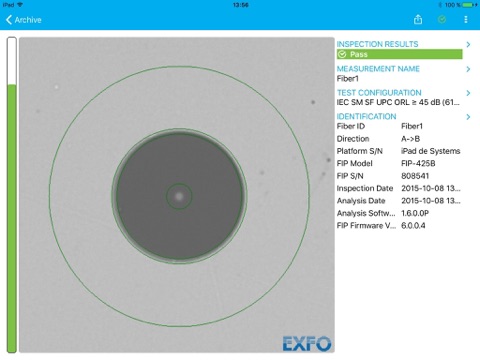480x360 pixels.
Task: Tap the green Pass result bar
Action: point(400,54)
